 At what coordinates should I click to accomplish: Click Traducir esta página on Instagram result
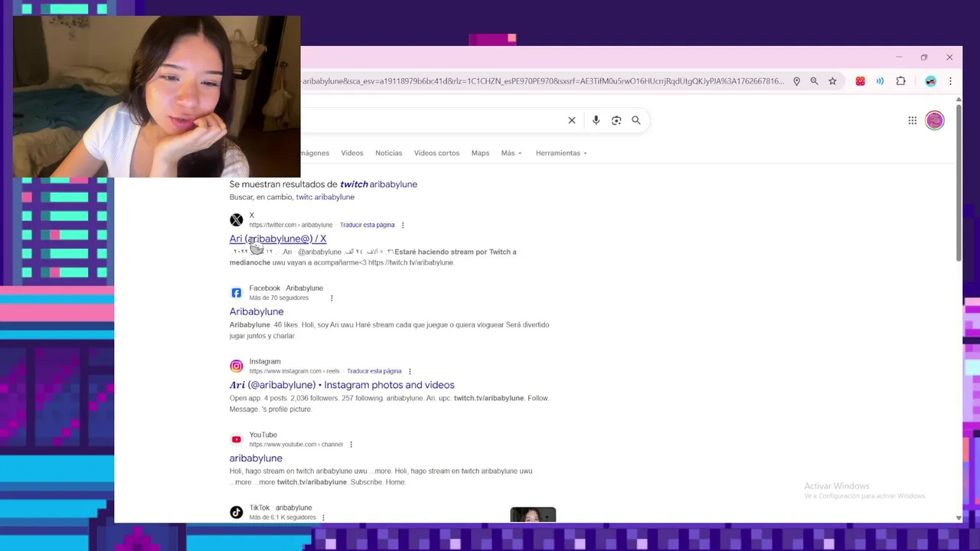pyautogui.click(x=374, y=371)
